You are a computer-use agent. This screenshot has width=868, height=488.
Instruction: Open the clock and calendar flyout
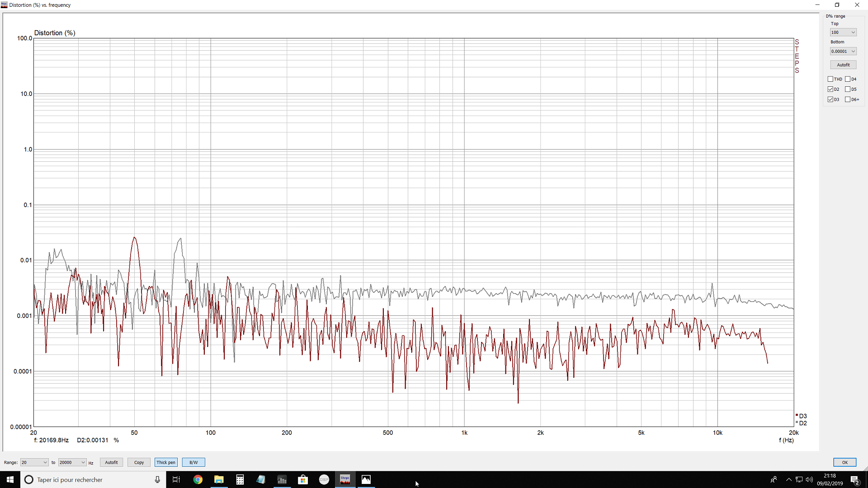click(830, 479)
